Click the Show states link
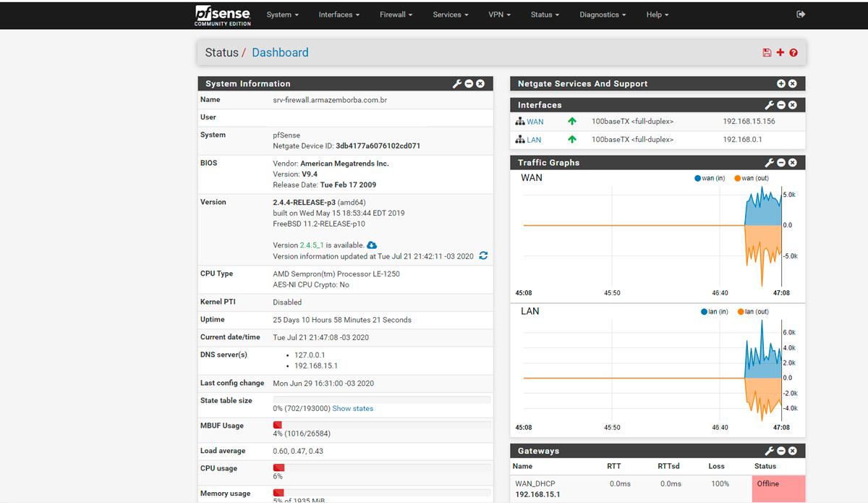Screen dimensions: 868x503 pyautogui.click(x=353, y=409)
